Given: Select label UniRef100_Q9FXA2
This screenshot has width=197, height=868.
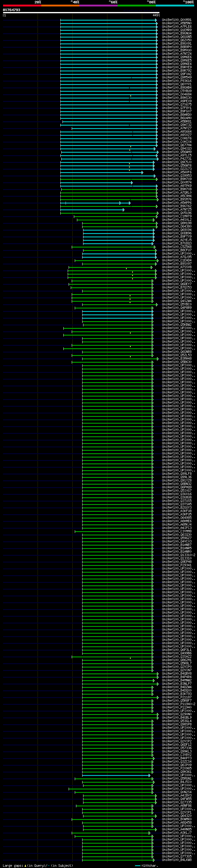Looking at the screenshot, I should click(176, 74).
